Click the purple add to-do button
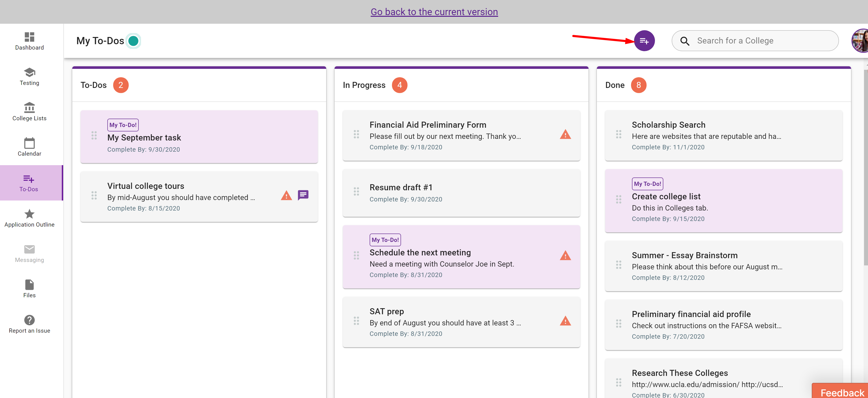The height and width of the screenshot is (398, 868). click(644, 41)
